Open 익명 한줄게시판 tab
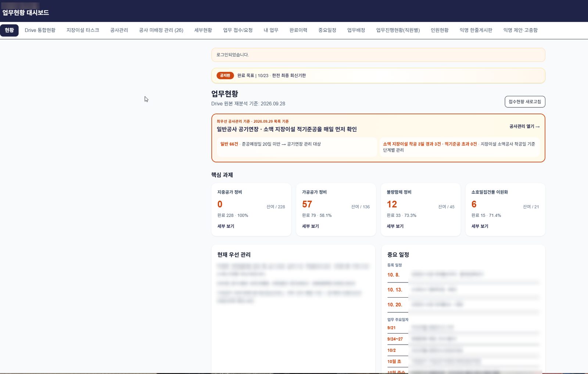This screenshot has width=588, height=374. click(x=476, y=30)
